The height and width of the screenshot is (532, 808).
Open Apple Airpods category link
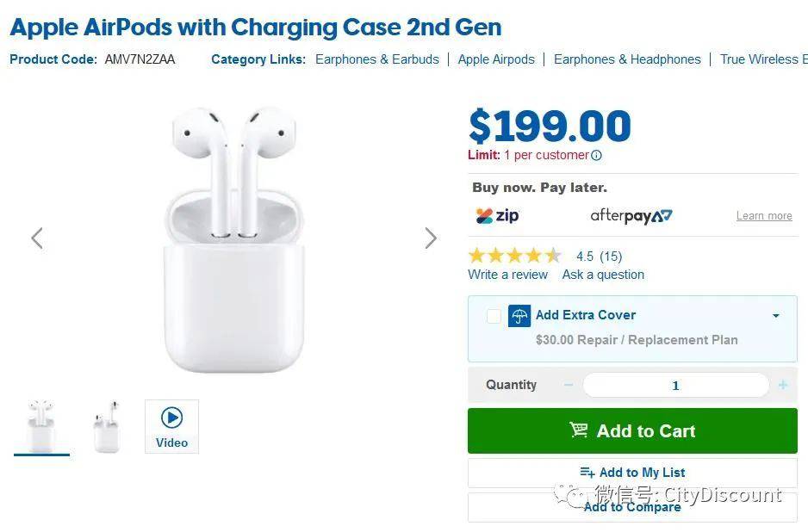tap(496, 59)
